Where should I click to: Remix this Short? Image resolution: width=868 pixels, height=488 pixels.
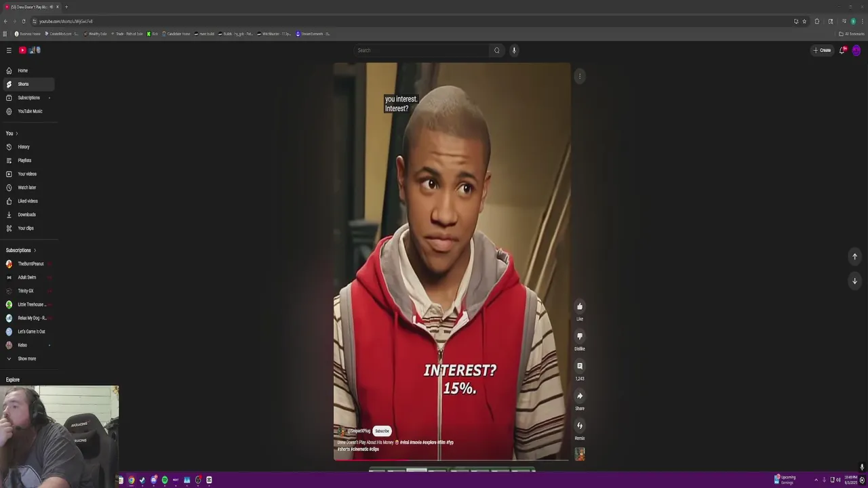coord(580,426)
